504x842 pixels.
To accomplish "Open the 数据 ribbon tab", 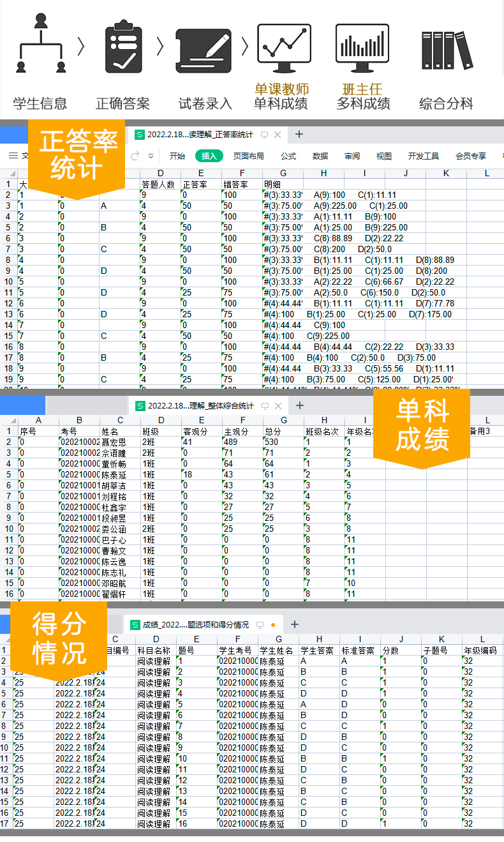I will pos(320,156).
